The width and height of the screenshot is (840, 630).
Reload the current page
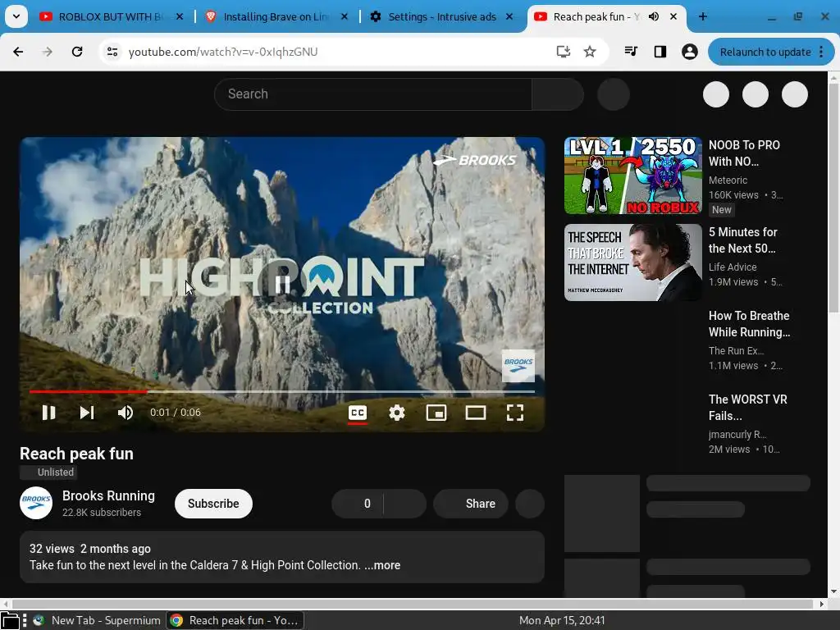(x=77, y=52)
